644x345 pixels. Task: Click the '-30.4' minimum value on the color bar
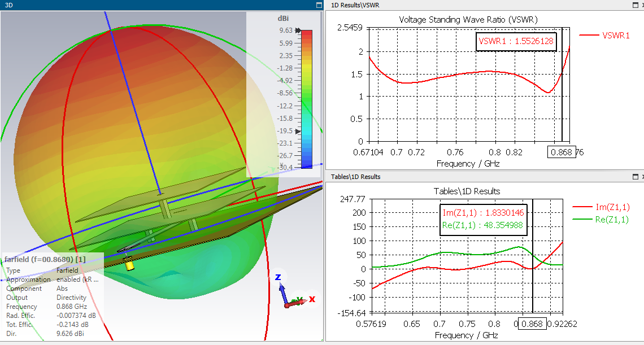click(x=285, y=168)
